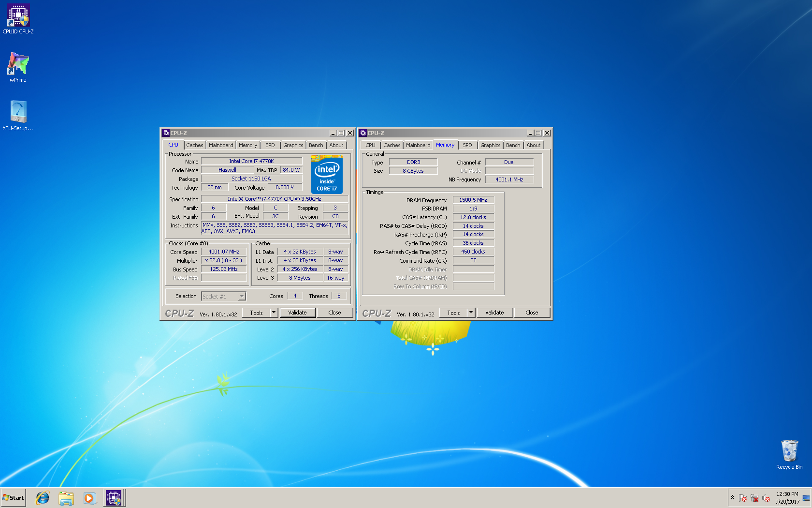This screenshot has height=508, width=812.
Task: Click the left CPU-Z window title icon
Action: pyautogui.click(x=166, y=133)
